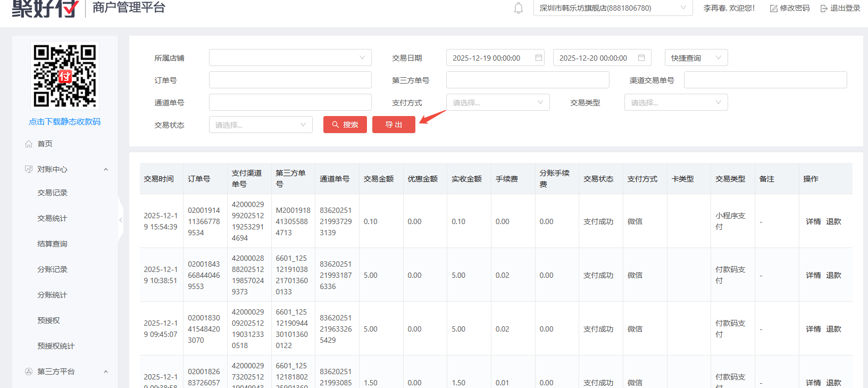Viewport: 868px width, 388px height.
Task: Go to 分账记录 in the sidebar
Action: pyautogui.click(x=52, y=269)
